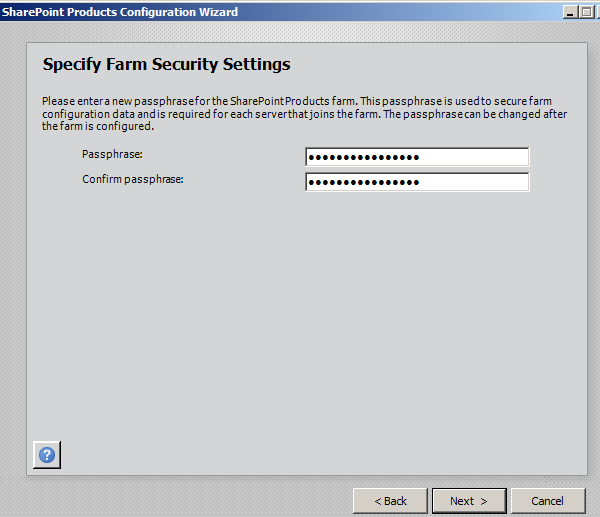This screenshot has width=600, height=517.
Task: Click the first masked dot in Confirm passphrase
Action: click(312, 182)
